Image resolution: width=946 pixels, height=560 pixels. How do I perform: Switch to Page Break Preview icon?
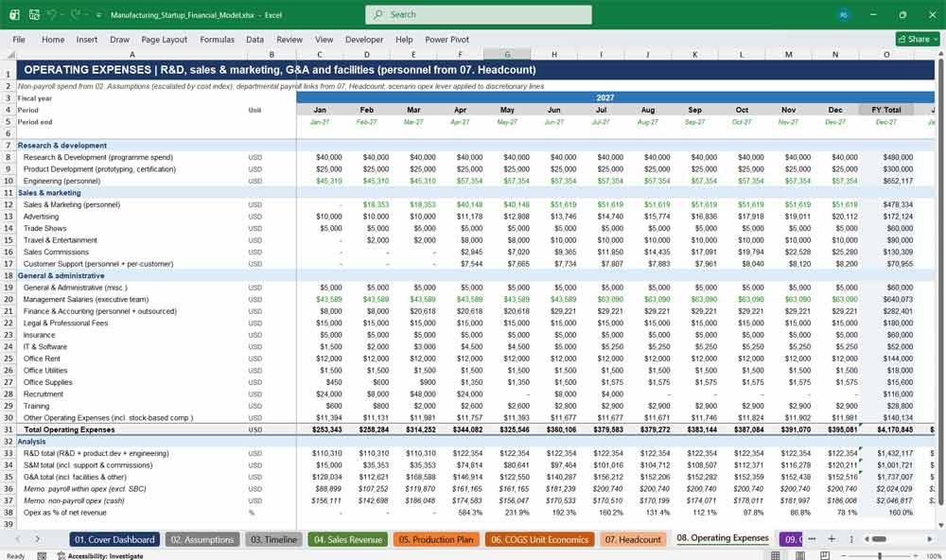pos(824,555)
